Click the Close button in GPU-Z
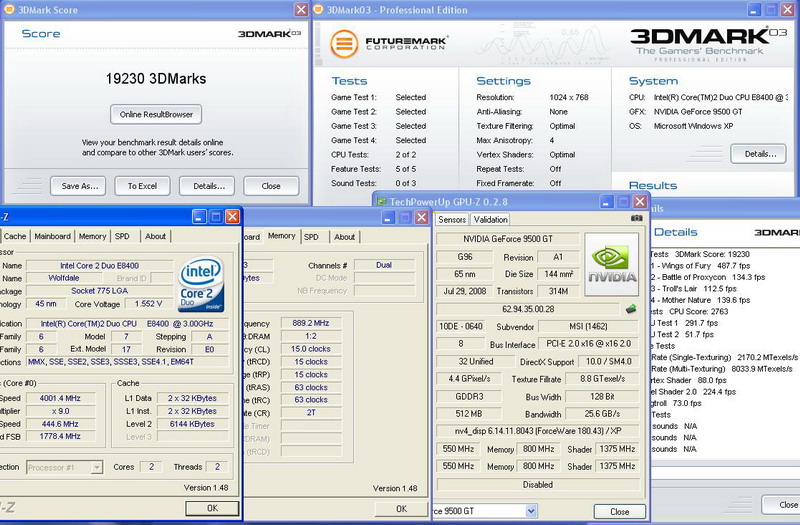 (619, 511)
